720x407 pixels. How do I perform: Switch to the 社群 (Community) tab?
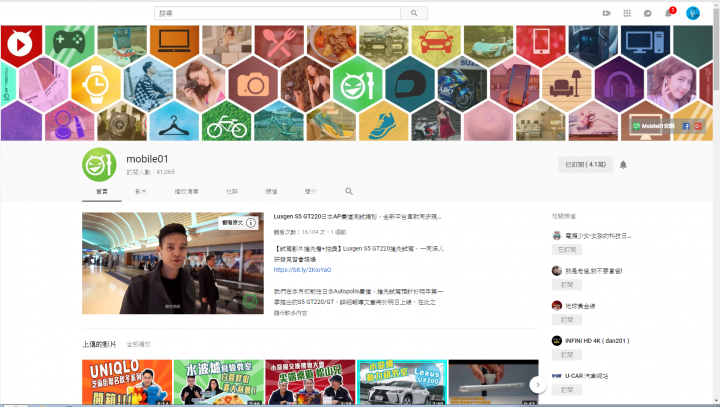pyautogui.click(x=232, y=192)
